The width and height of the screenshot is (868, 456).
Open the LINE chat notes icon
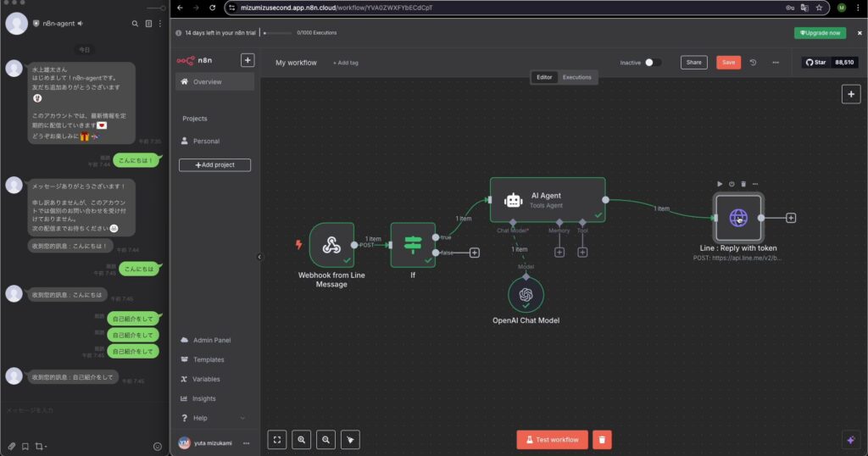148,24
